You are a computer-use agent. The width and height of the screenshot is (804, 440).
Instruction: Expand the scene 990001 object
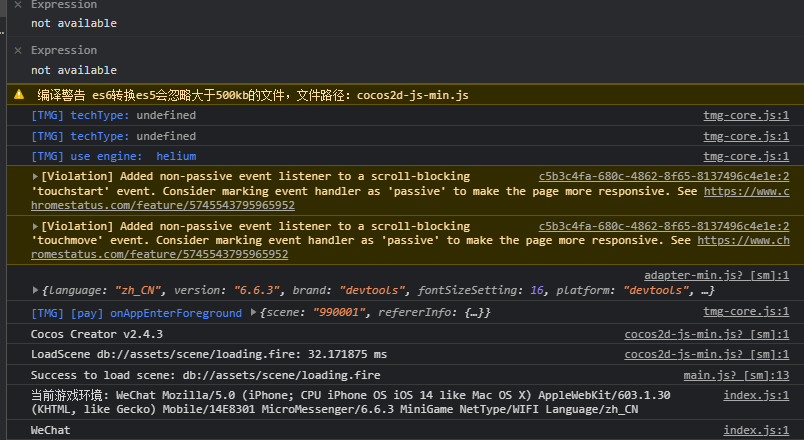tap(254, 313)
